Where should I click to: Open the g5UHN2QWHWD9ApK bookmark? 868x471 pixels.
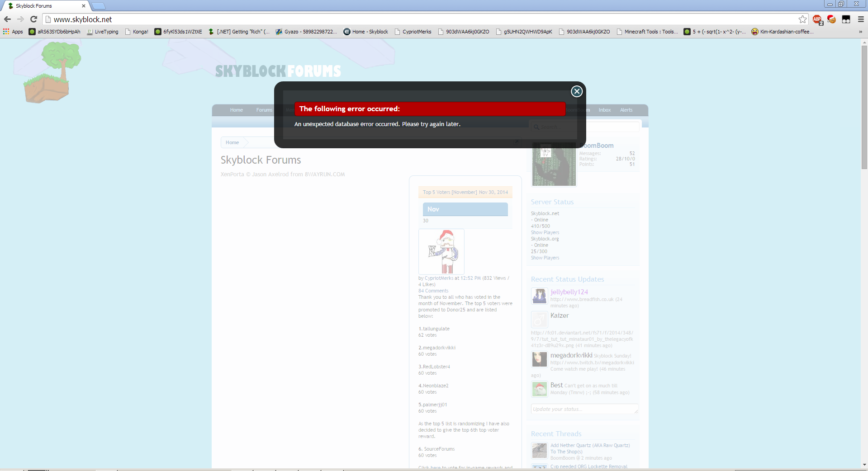(524, 32)
